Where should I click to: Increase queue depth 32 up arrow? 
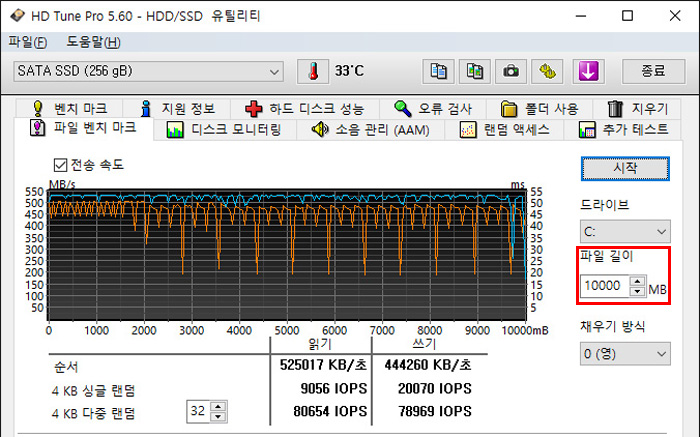[x=218, y=406]
